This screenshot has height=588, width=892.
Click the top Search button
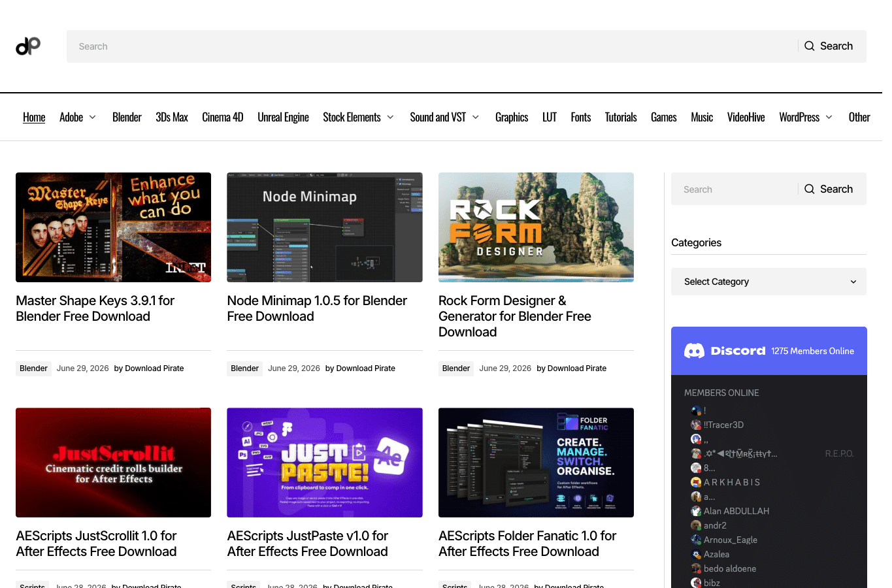pos(829,46)
